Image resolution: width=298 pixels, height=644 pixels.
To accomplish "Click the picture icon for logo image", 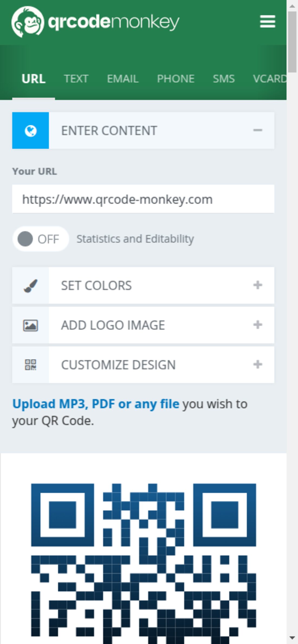I will pos(31,325).
